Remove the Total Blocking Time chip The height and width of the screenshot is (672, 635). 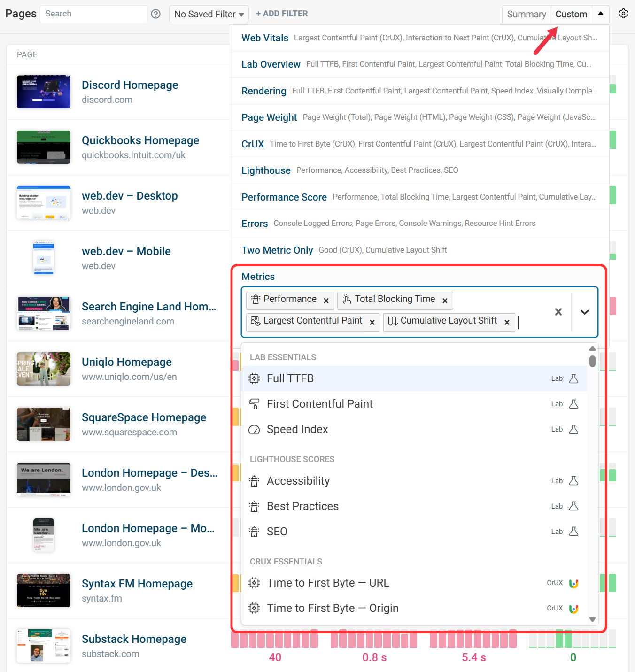tap(445, 301)
